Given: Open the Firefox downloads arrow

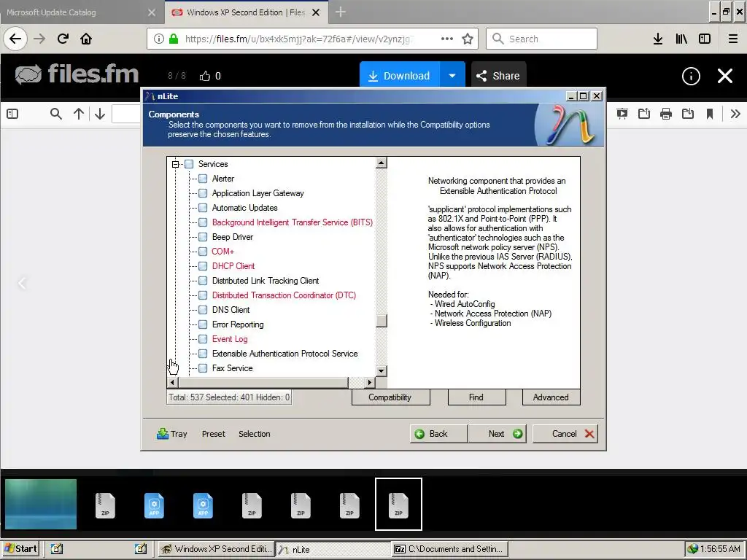Looking at the screenshot, I should (658, 39).
